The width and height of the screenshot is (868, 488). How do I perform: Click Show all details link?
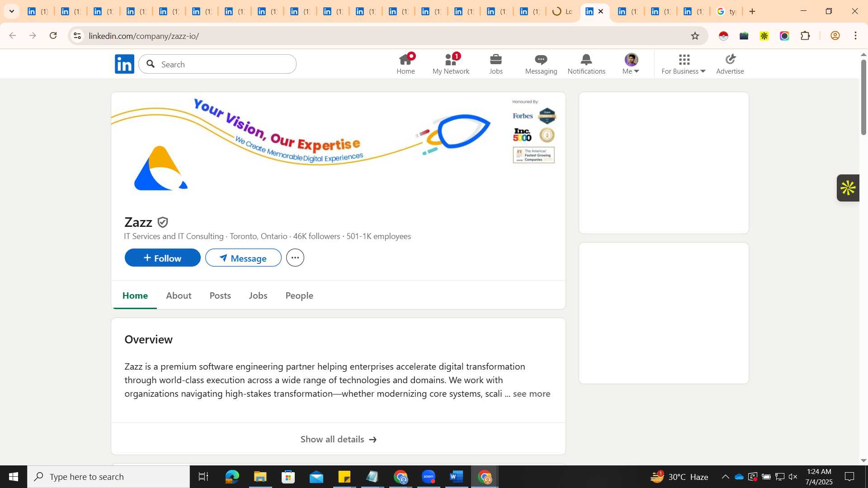tap(339, 439)
